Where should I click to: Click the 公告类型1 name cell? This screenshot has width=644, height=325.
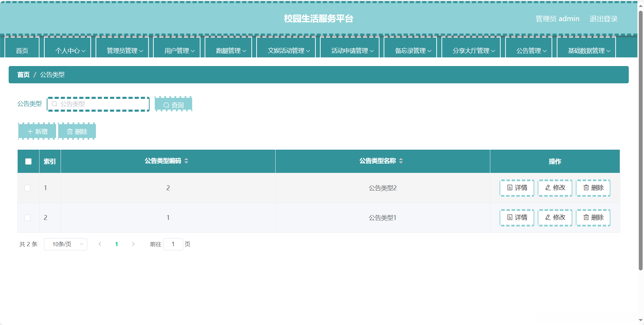[x=383, y=218]
